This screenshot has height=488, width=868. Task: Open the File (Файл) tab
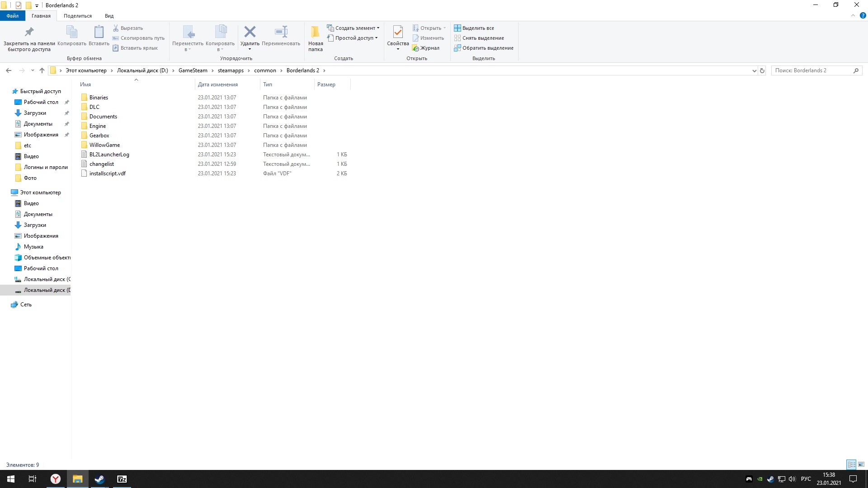coord(13,16)
